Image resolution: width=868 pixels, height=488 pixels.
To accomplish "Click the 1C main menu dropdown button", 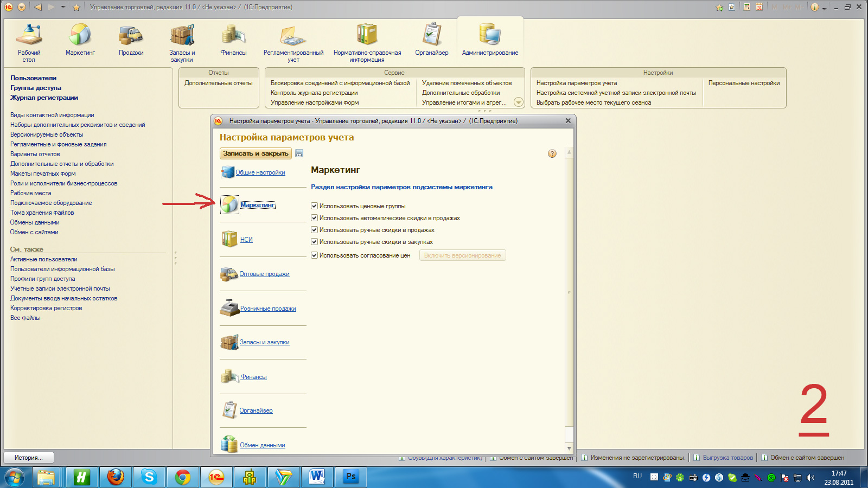I will (22, 7).
